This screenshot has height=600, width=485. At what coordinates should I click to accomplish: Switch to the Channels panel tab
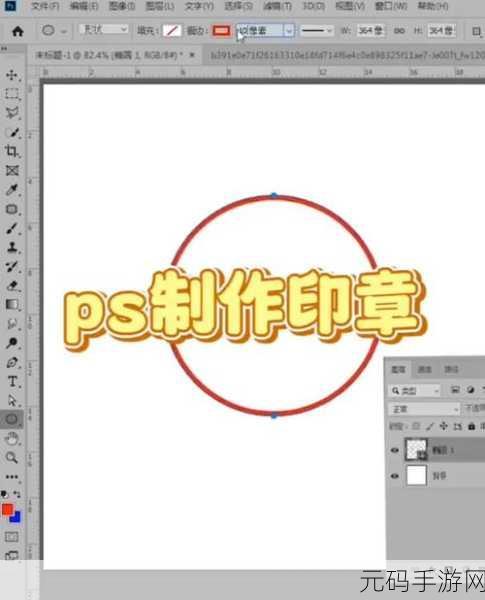pos(425,369)
